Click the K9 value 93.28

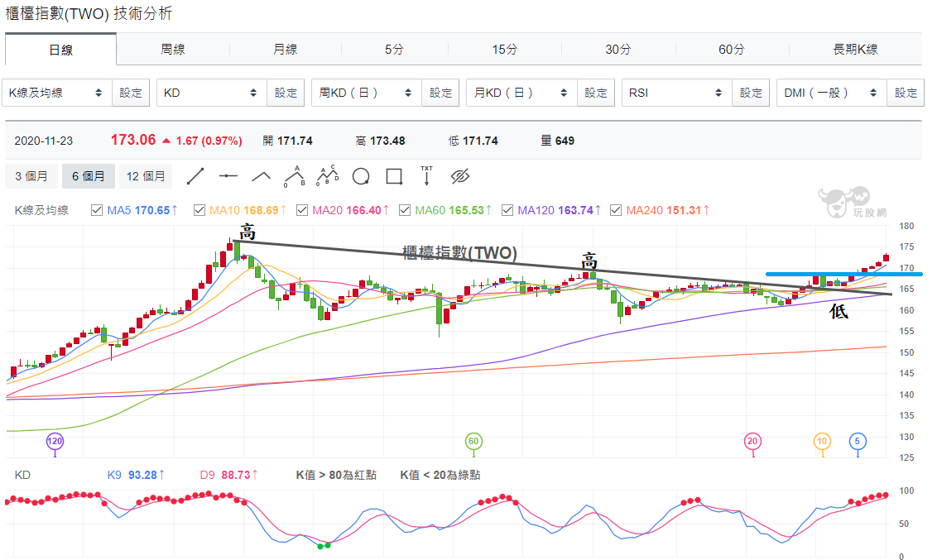143,476
